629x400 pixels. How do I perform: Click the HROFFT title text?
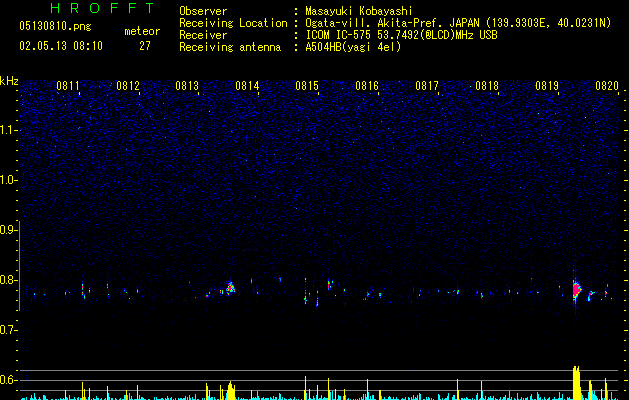(102, 8)
